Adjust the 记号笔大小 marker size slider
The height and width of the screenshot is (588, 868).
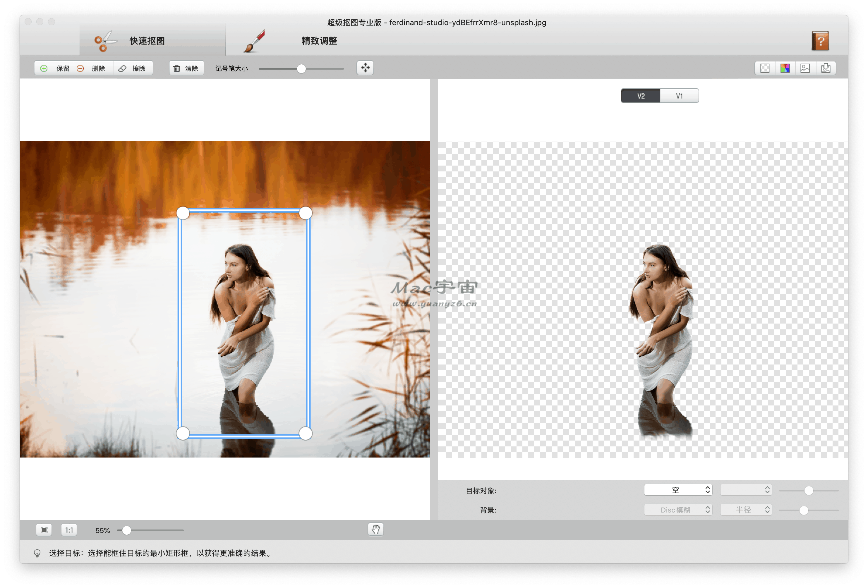(301, 69)
